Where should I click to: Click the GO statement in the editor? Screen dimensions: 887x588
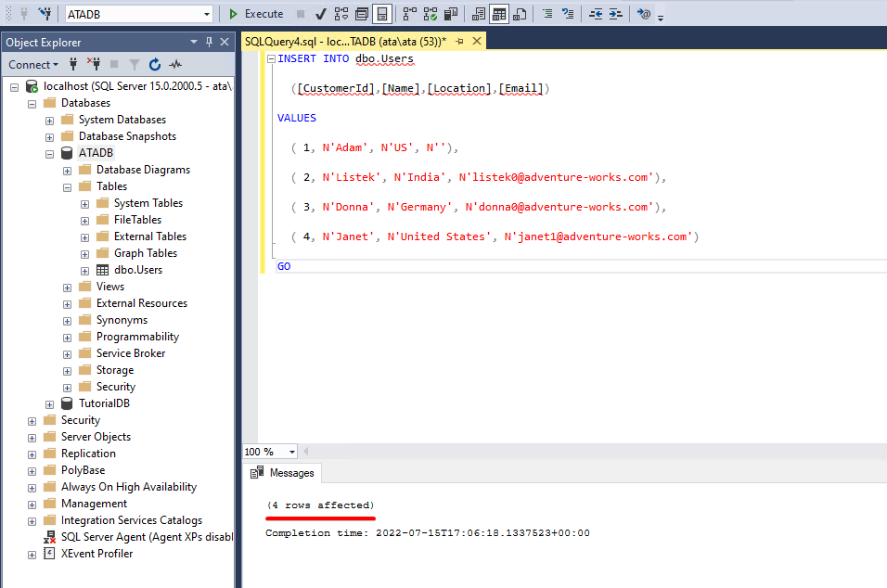point(284,266)
